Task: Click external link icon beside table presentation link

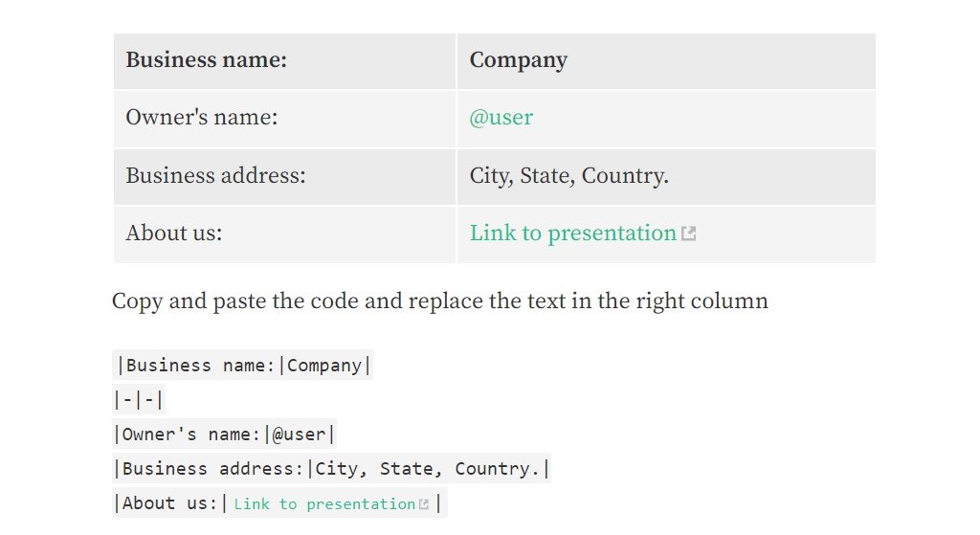Action: click(688, 234)
